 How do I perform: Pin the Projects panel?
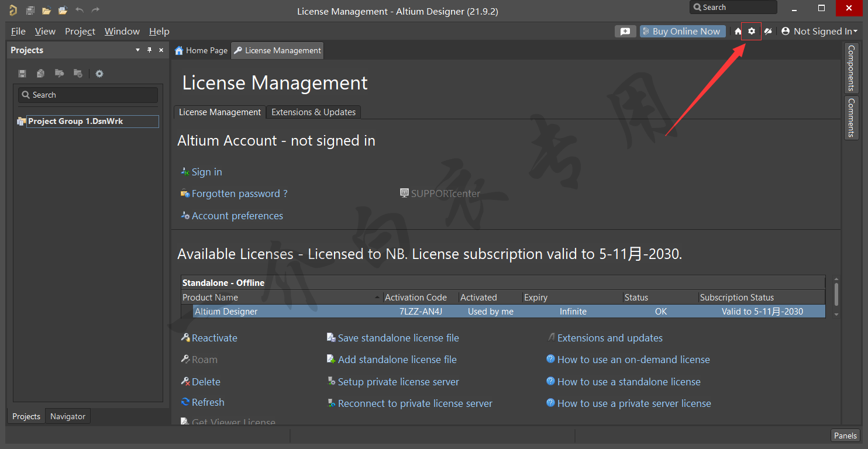[149, 50]
